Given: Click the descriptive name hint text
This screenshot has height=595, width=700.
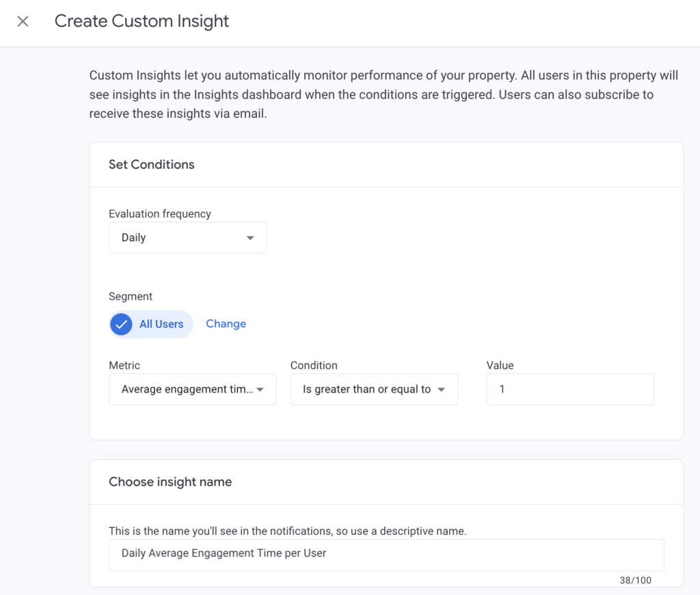Looking at the screenshot, I should (287, 531).
